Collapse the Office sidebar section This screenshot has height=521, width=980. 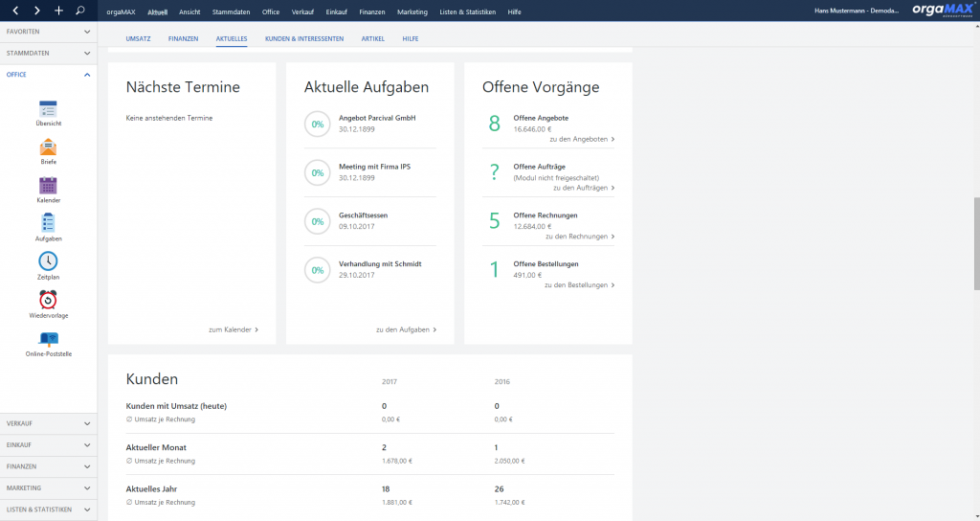tap(48, 75)
